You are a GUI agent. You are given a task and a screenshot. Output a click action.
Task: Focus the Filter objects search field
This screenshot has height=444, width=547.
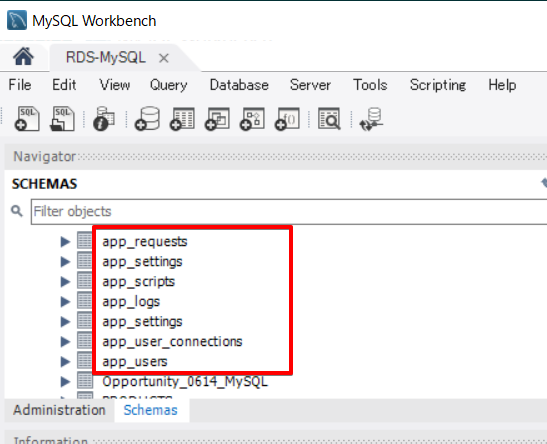(289, 212)
